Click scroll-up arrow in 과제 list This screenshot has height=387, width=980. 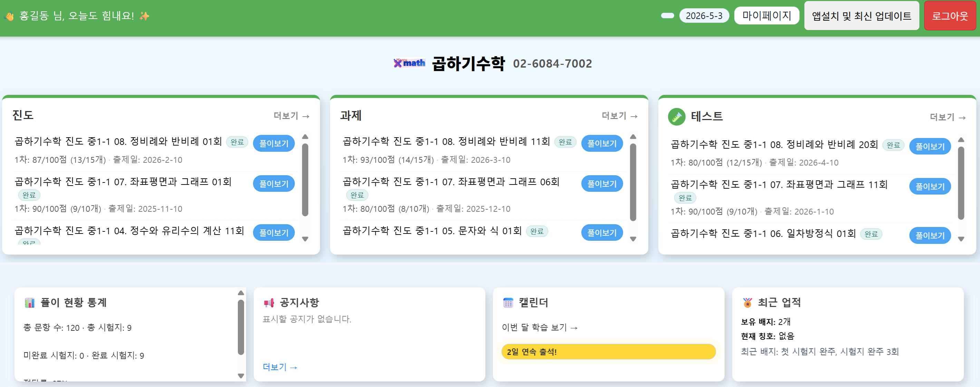633,137
